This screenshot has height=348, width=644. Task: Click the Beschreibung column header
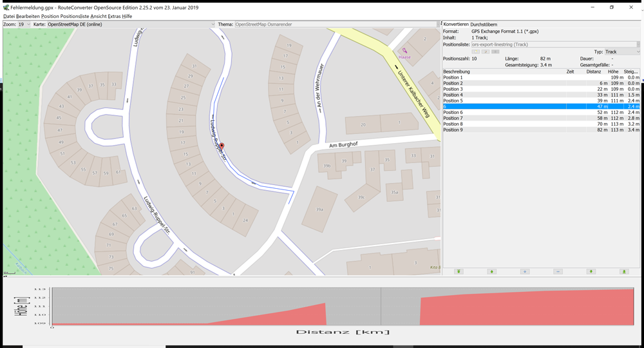pyautogui.click(x=457, y=72)
